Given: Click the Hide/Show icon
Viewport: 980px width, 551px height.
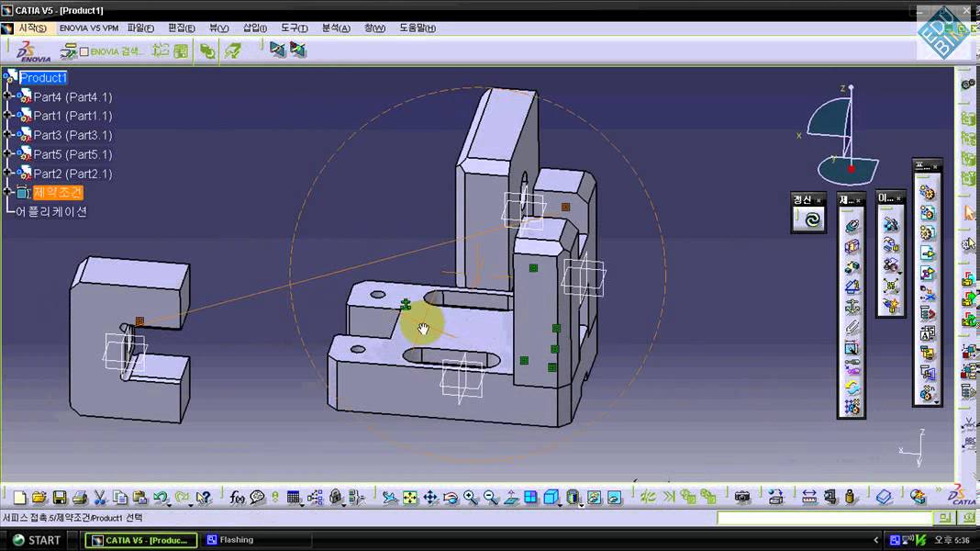Looking at the screenshot, I should (x=595, y=497).
